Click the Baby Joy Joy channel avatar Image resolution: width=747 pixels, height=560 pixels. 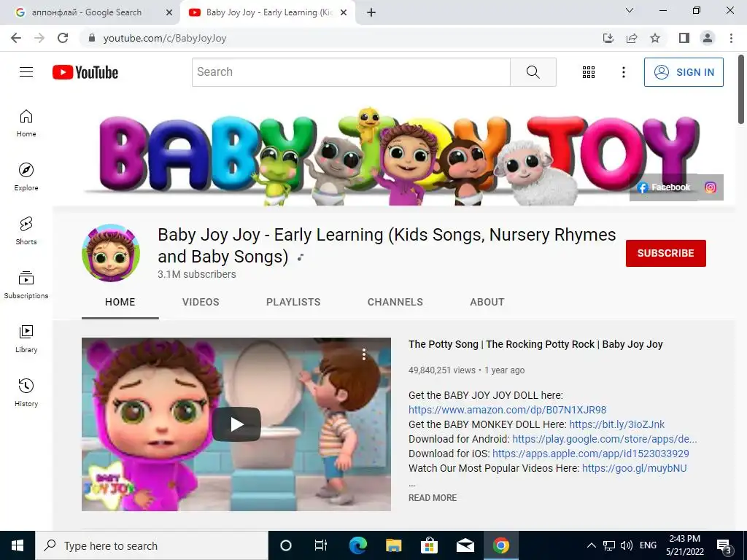(x=111, y=253)
